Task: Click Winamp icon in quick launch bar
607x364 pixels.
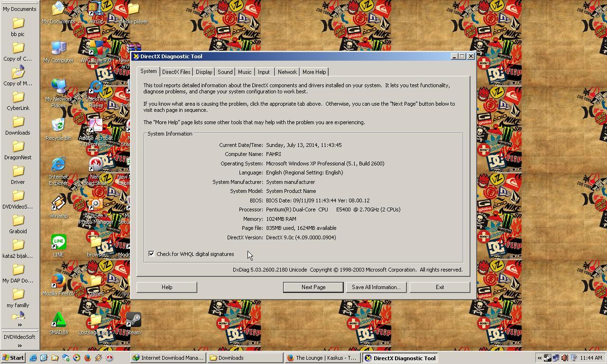Action: pyautogui.click(x=98, y=358)
